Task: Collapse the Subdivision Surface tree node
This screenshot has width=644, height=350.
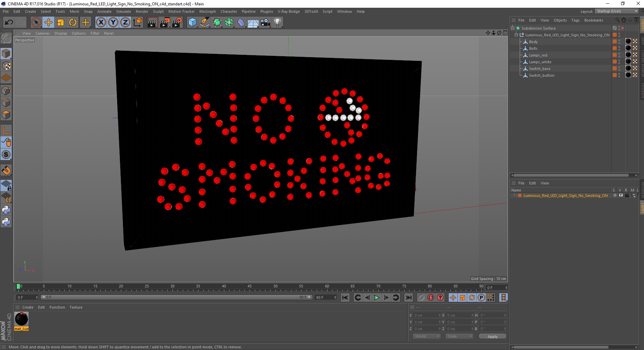Action: click(x=513, y=28)
